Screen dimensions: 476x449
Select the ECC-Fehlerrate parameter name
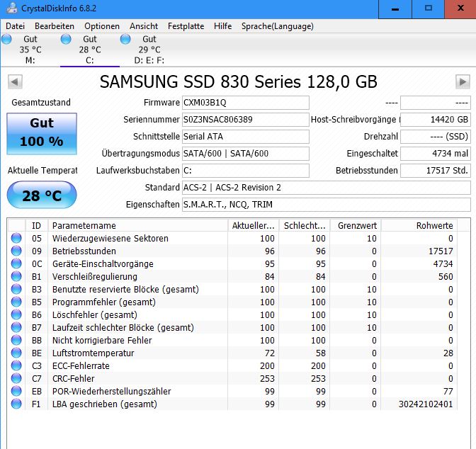tap(81, 366)
